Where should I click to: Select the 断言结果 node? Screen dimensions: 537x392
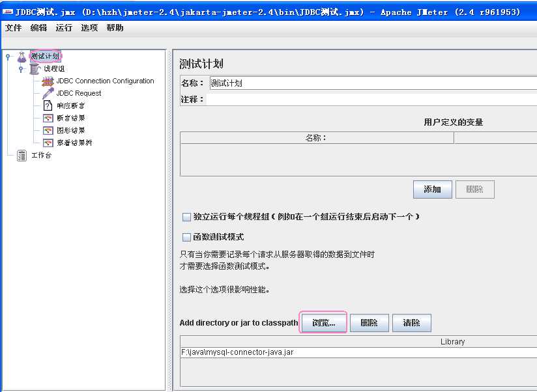point(71,118)
